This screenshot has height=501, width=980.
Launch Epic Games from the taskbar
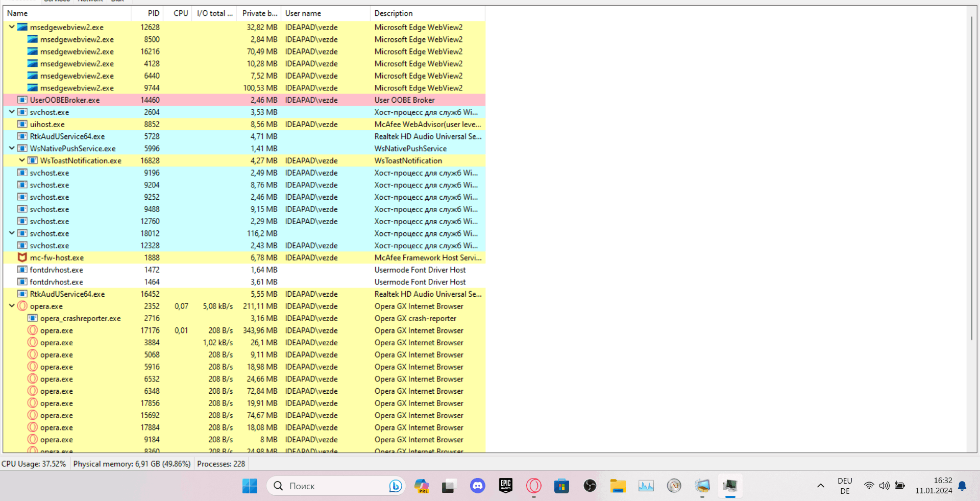point(506,486)
